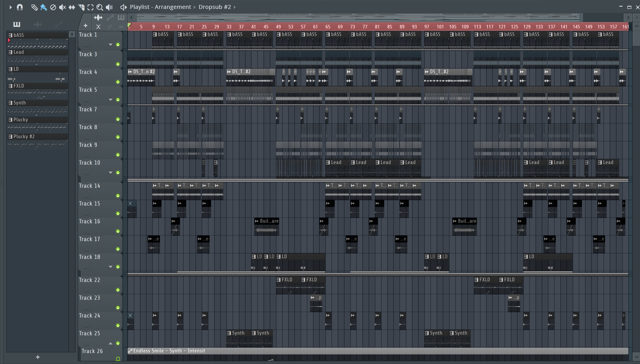Screen dimensions: 640x364
Task: Show audio clips in the picker panel
Action: pos(38,24)
